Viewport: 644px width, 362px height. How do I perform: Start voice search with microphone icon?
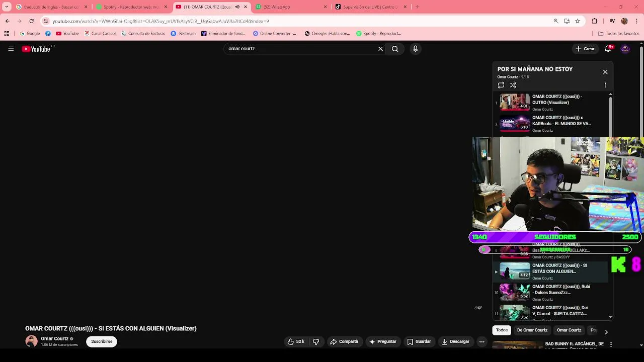click(415, 49)
